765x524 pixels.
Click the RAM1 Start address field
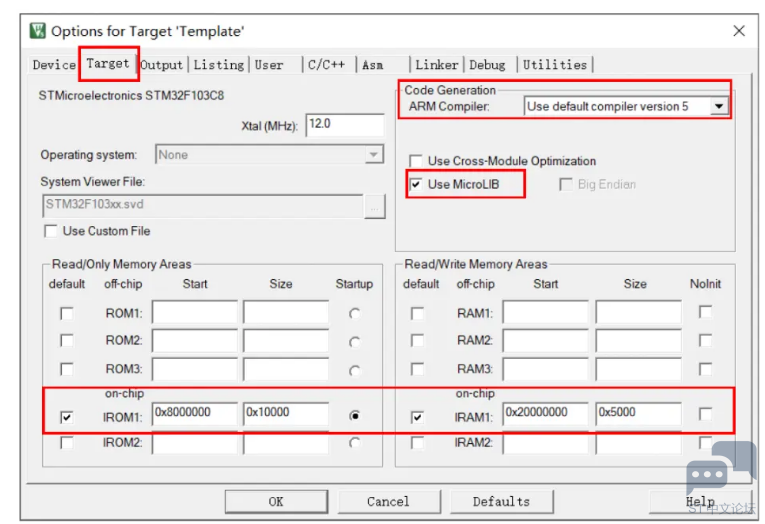point(545,312)
